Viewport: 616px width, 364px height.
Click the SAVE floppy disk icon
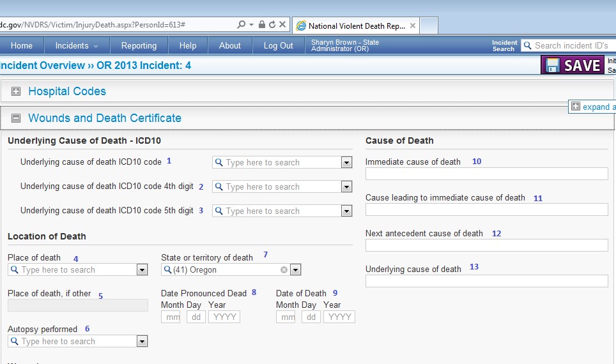point(552,65)
